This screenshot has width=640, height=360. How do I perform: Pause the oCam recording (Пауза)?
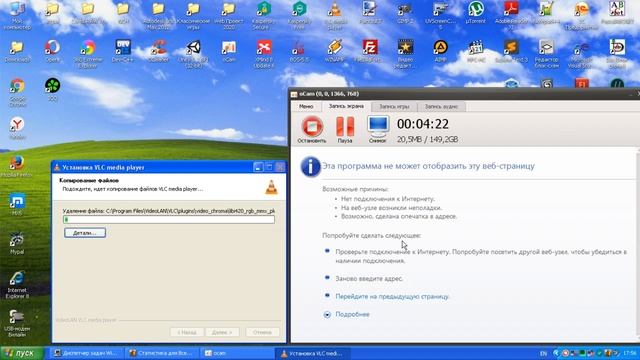click(x=345, y=129)
